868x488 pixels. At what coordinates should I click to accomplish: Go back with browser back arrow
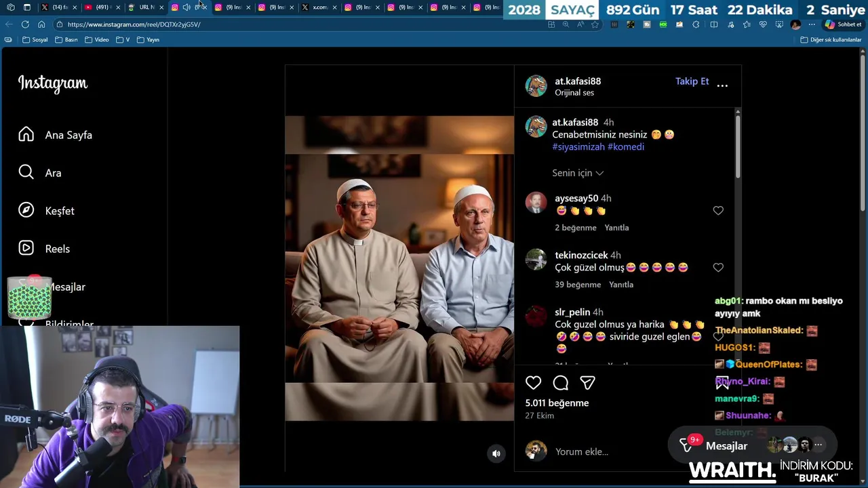click(9, 24)
